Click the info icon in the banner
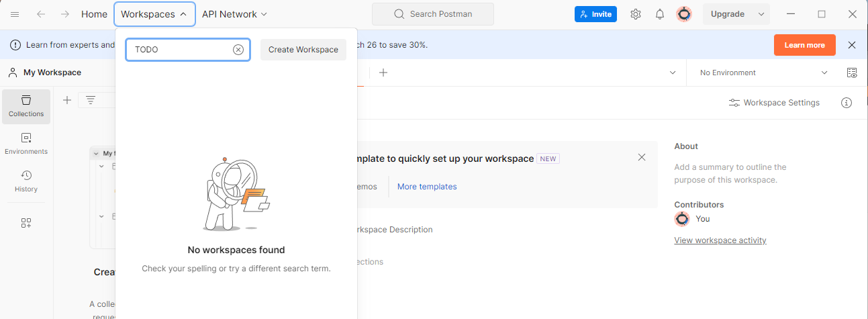The image size is (868, 319). coord(15,45)
